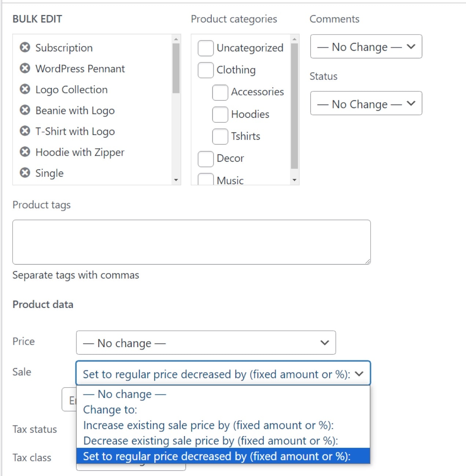Image resolution: width=466 pixels, height=476 pixels.
Task: Select No change in the Sale list
Action: point(124,394)
